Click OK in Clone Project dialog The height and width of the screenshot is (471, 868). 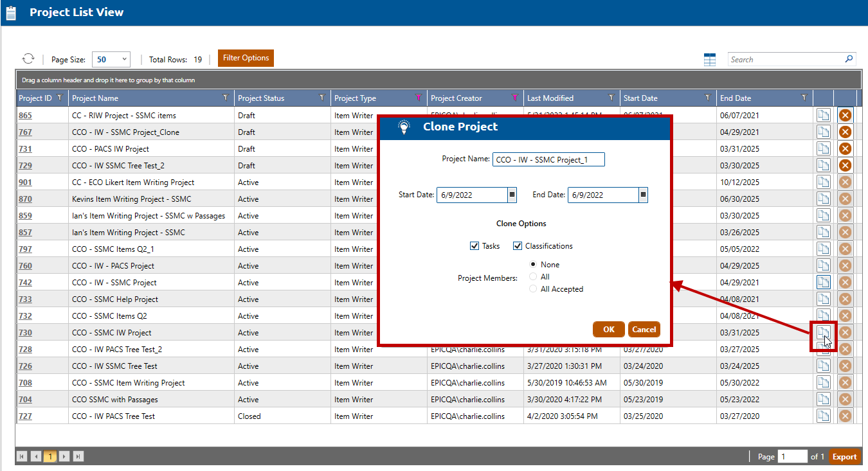pos(608,330)
